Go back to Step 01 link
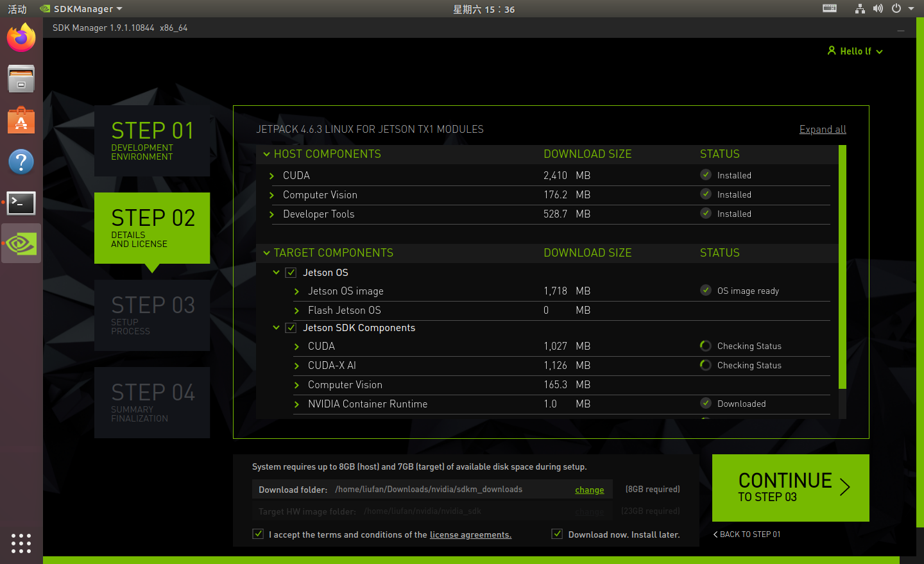 tap(747, 534)
